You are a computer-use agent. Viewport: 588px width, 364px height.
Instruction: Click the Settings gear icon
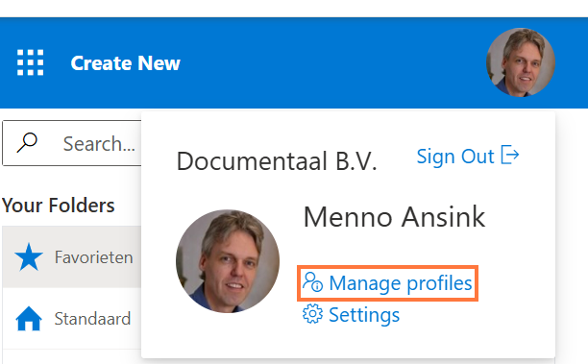pos(312,314)
